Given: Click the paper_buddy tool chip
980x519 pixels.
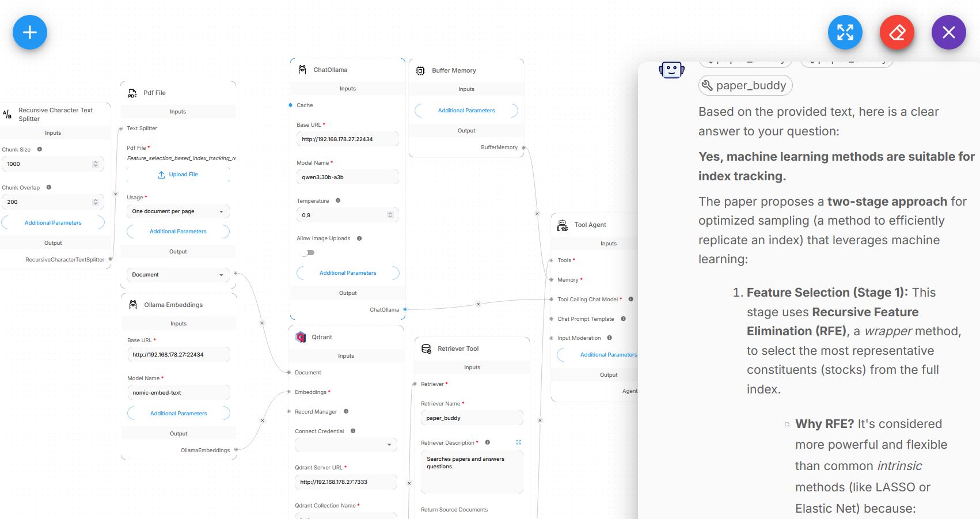Looking at the screenshot, I should [745, 86].
